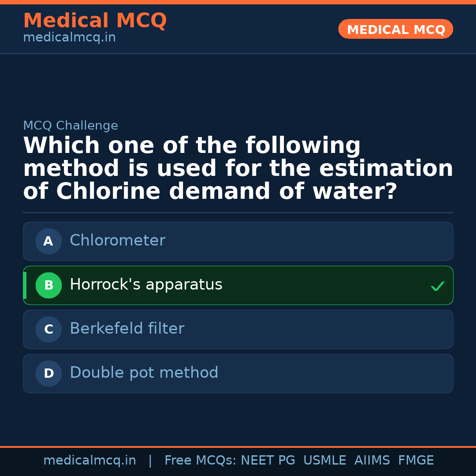Open the NEET PG section in footer
The image size is (476, 476).
tap(268, 460)
